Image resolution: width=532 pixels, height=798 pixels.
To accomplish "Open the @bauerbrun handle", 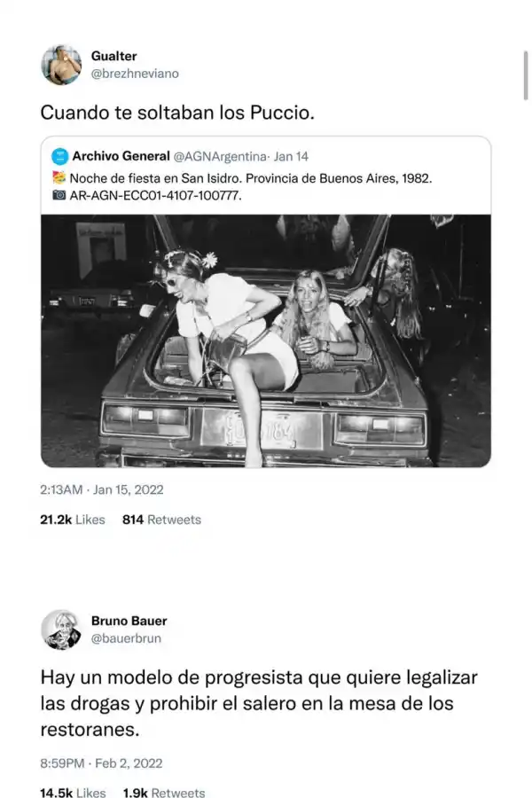I will [x=127, y=638].
